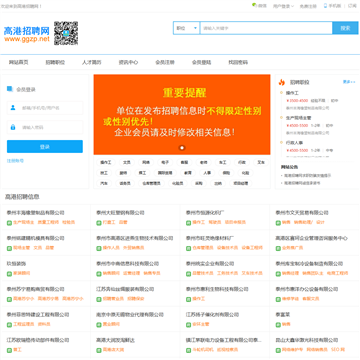Screen dimensions: 360x360
Task: Click green icon under 江苏玻瑞稳传动部件有限公司
Action: [x=9, y=350]
